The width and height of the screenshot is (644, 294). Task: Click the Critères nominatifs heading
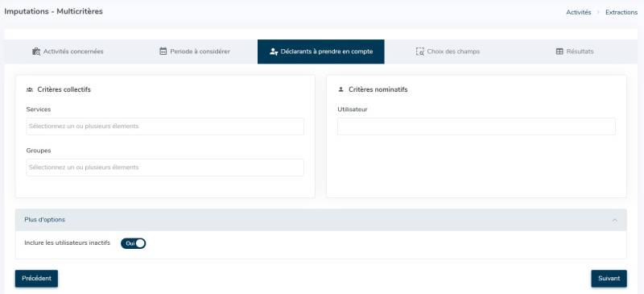pyautogui.click(x=378, y=89)
